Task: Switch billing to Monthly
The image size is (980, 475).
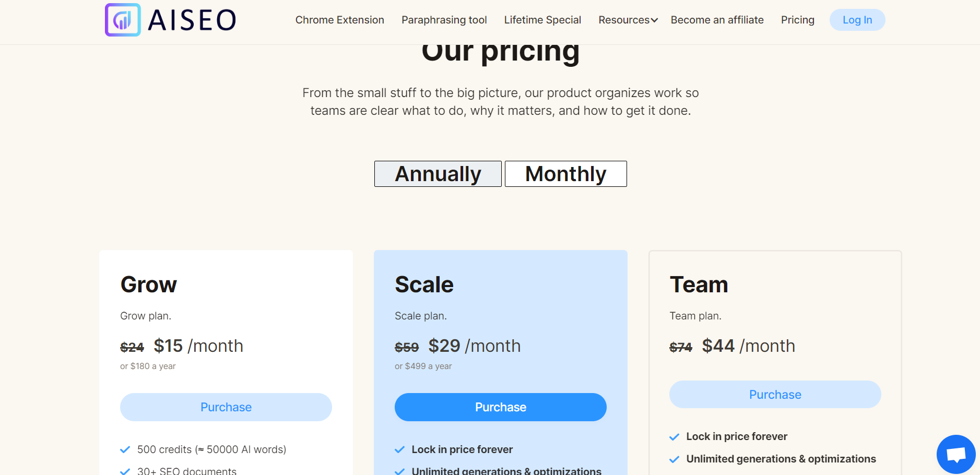Action: click(566, 174)
